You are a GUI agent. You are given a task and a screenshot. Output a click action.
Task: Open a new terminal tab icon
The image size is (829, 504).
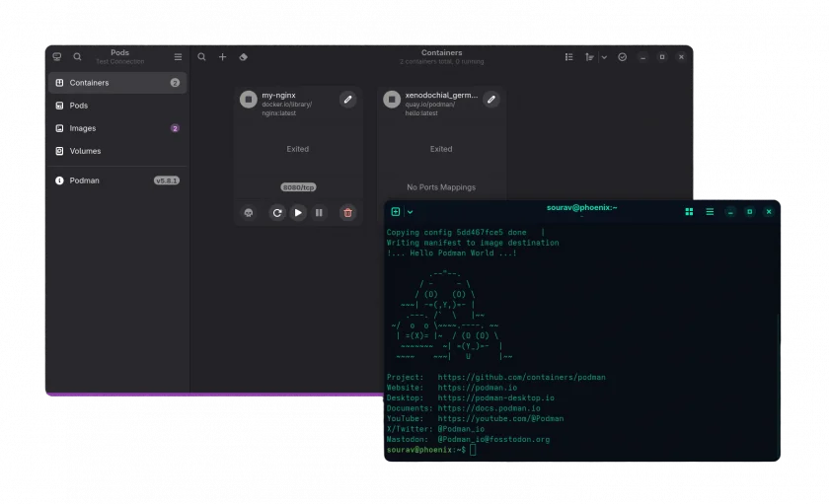[396, 212]
